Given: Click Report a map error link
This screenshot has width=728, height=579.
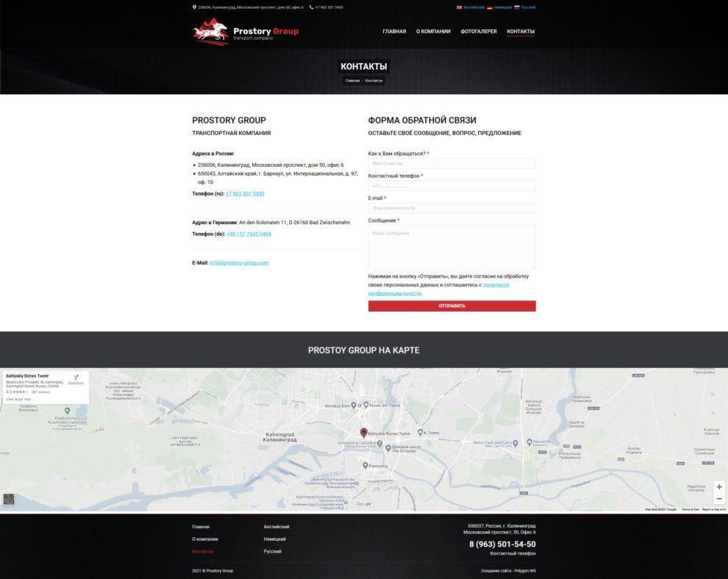Looking at the screenshot, I should (x=714, y=509).
